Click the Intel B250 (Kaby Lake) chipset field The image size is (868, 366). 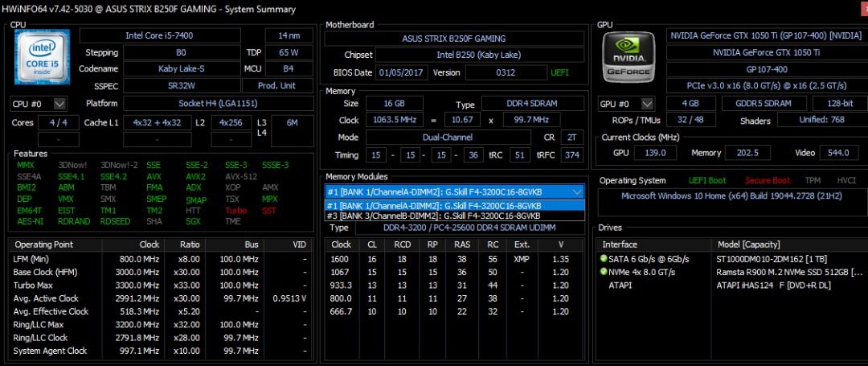click(481, 56)
